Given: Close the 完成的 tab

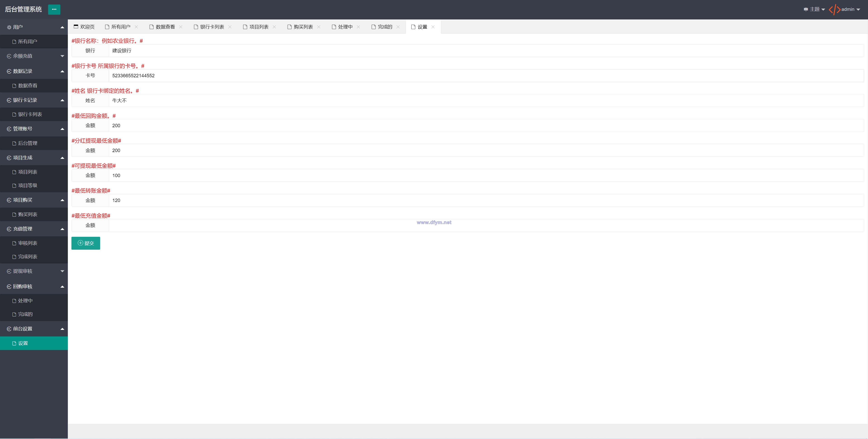Looking at the screenshot, I should pos(398,27).
